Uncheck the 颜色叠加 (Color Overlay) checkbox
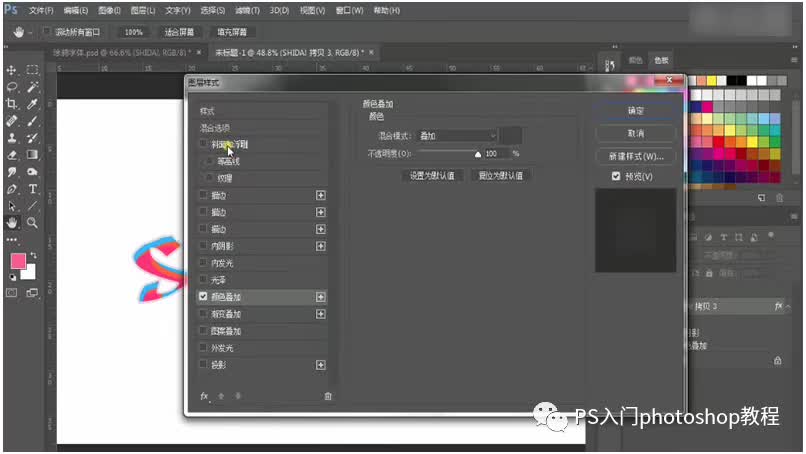The image size is (806, 454). pos(204,297)
